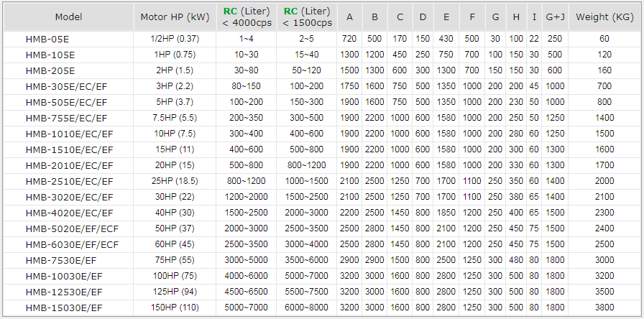Click column header E
644x319 pixels.
446,17
